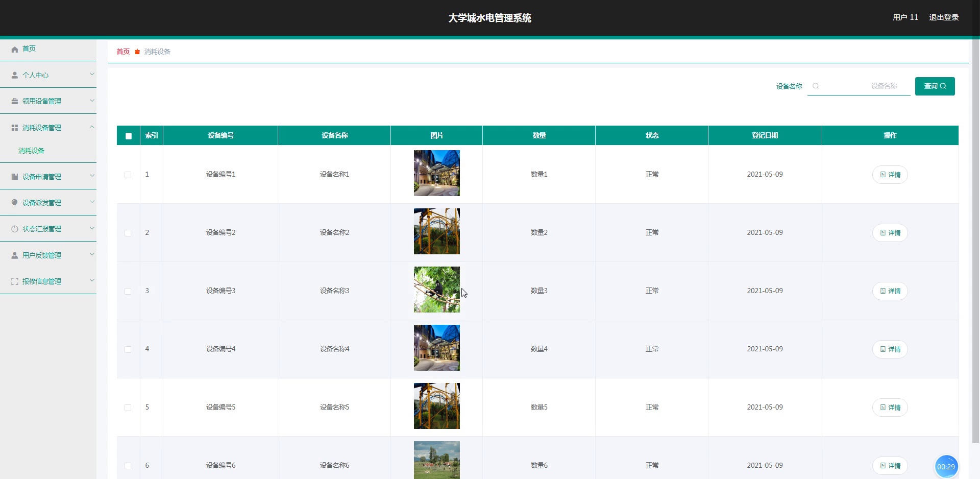Click the magnifier icon in 设备名称 search field
This screenshot has height=479, width=980.
pos(816,86)
